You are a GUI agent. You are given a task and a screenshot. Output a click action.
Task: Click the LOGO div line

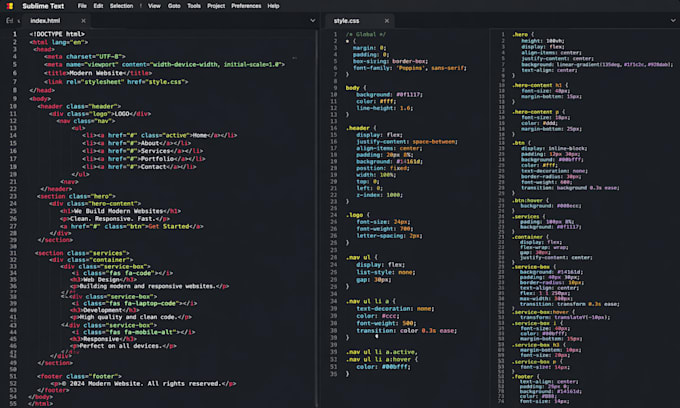click(x=100, y=114)
